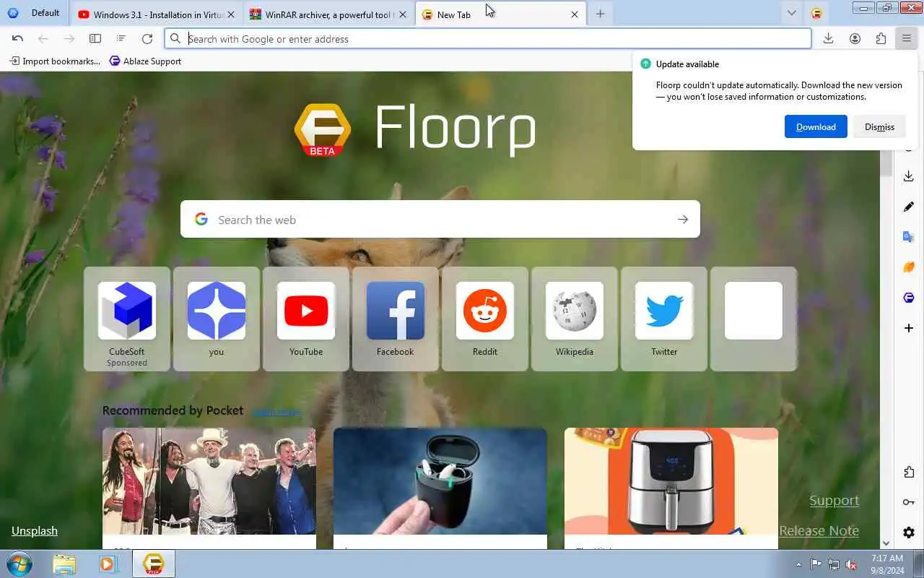
Task: Open the Facebook shortcut tile
Action: [396, 319]
